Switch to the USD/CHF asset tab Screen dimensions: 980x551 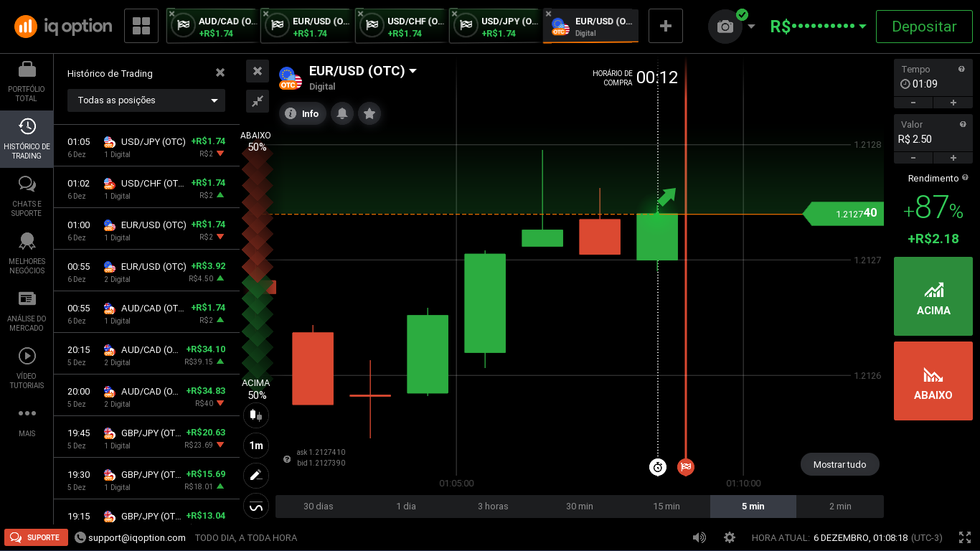pos(402,27)
